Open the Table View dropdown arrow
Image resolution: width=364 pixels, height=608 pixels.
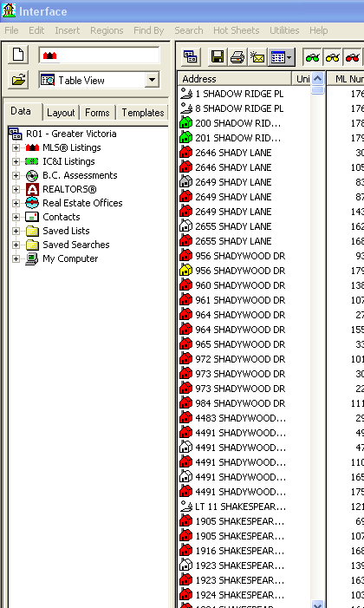[x=152, y=81]
